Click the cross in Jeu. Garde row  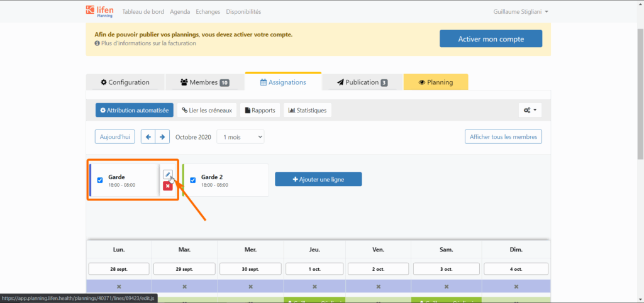point(314,286)
